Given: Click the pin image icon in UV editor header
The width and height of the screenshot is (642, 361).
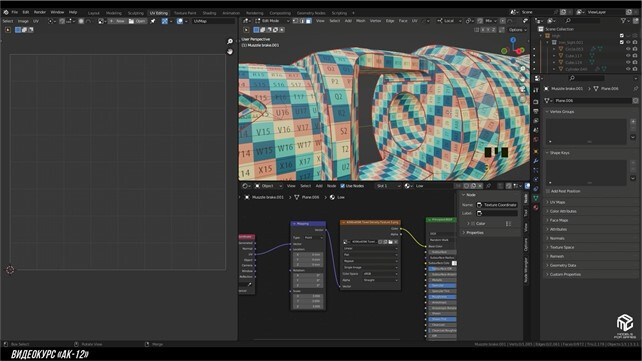Looking at the screenshot, I should coord(153,21).
